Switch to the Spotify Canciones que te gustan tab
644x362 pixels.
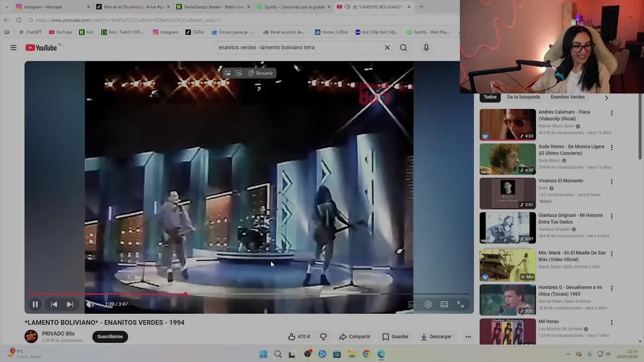click(x=293, y=7)
